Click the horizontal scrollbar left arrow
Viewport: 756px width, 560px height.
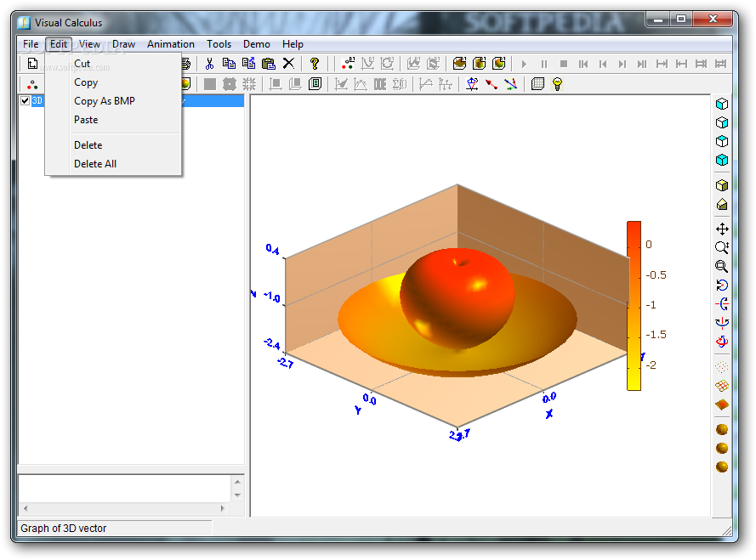coord(25,508)
